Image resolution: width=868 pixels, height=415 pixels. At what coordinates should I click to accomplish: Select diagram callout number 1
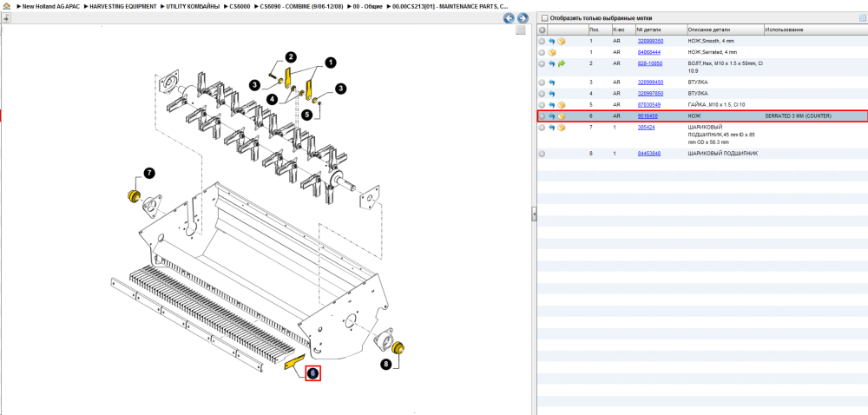[331, 63]
